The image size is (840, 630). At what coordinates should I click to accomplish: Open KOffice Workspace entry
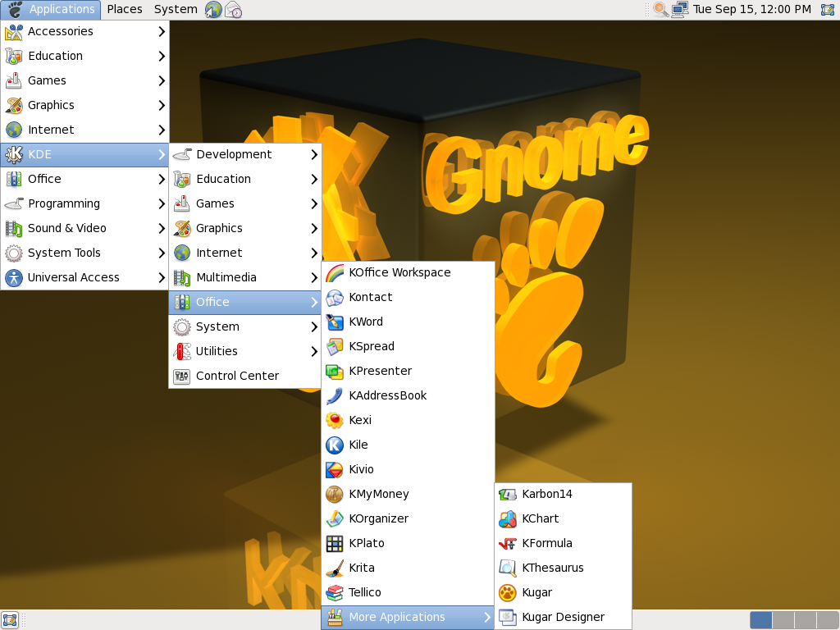pyautogui.click(x=407, y=272)
